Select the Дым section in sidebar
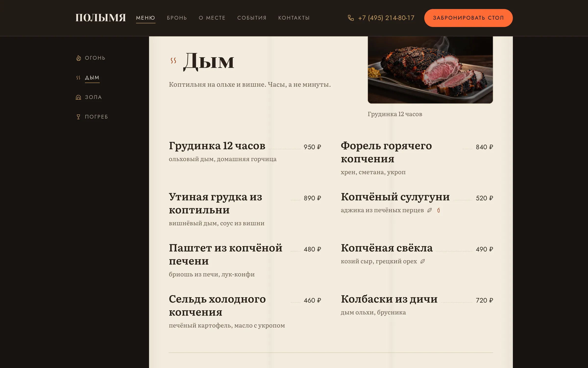Image resolution: width=588 pixels, height=368 pixels. coord(92,78)
